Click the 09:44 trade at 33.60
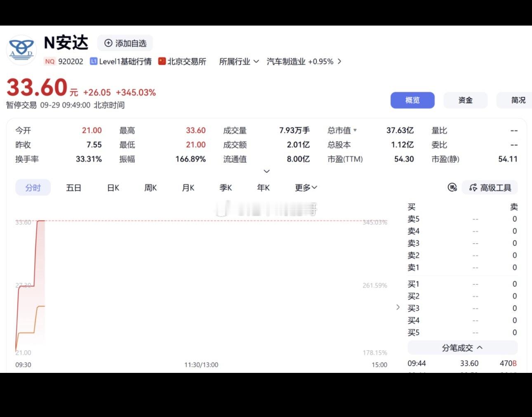 462,363
